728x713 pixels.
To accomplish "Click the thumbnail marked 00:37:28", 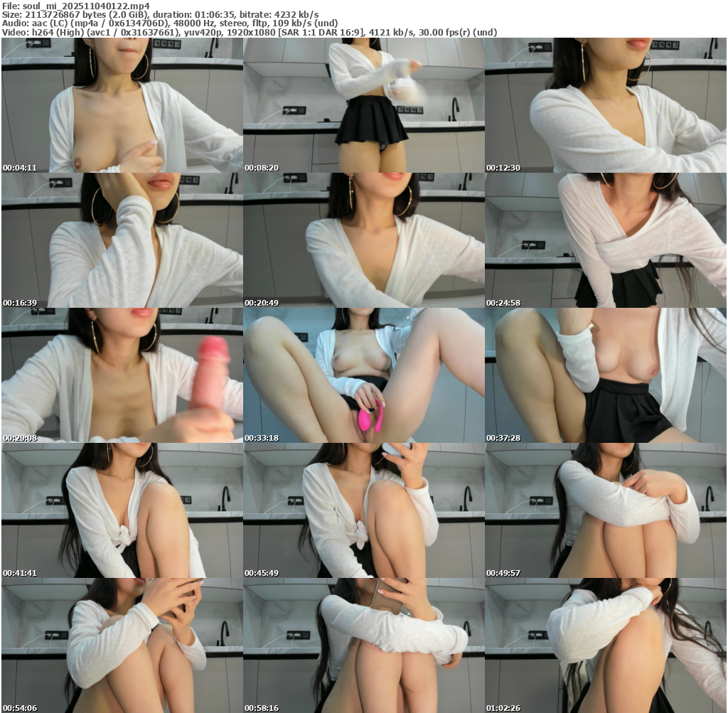I will tap(606, 375).
